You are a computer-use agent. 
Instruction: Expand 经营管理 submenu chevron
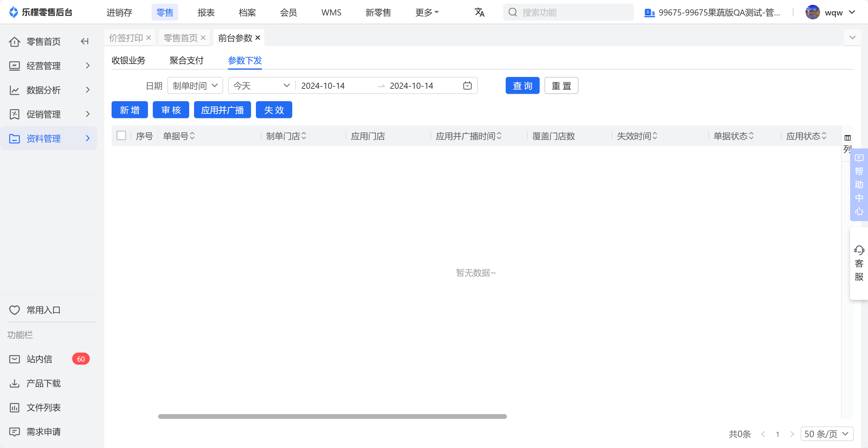coord(88,66)
